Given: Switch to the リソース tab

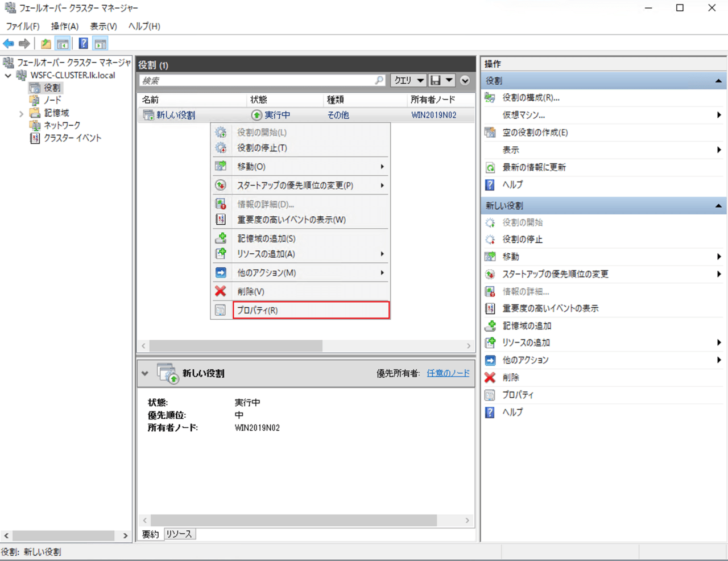Looking at the screenshot, I should (x=179, y=534).
